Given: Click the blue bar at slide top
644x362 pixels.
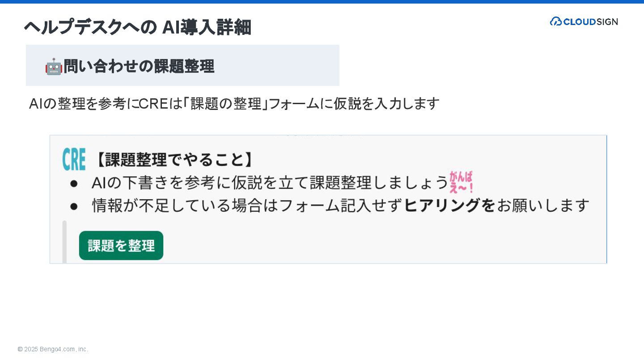Looking at the screenshot, I should pyautogui.click(x=322, y=2).
